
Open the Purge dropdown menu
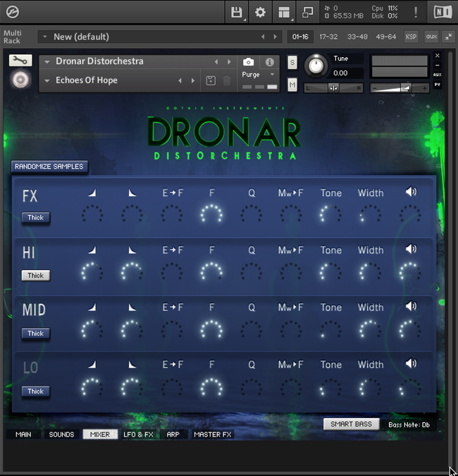(x=258, y=74)
